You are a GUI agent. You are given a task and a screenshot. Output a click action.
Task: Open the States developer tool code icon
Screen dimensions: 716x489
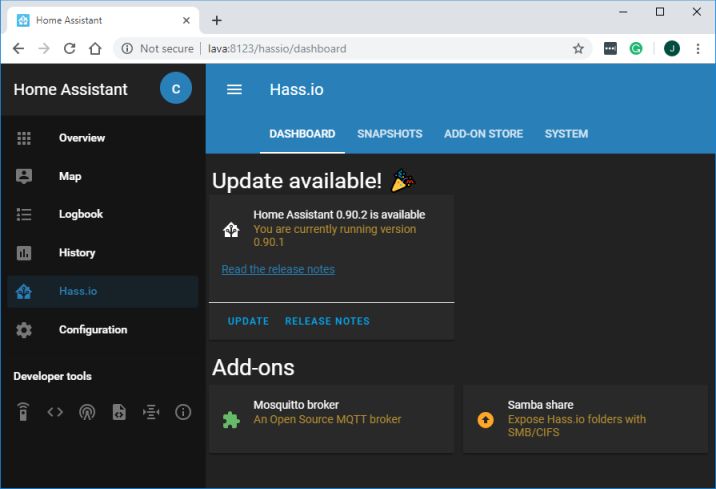click(55, 412)
